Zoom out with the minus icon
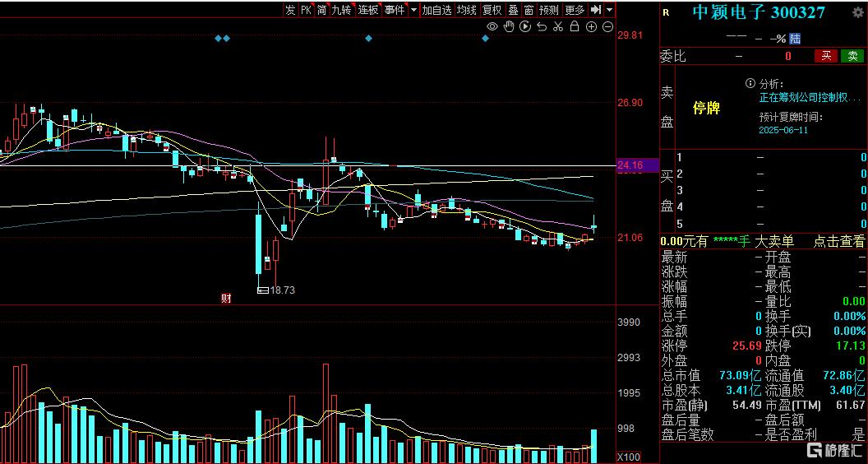The height and width of the screenshot is (464, 868). point(607,26)
